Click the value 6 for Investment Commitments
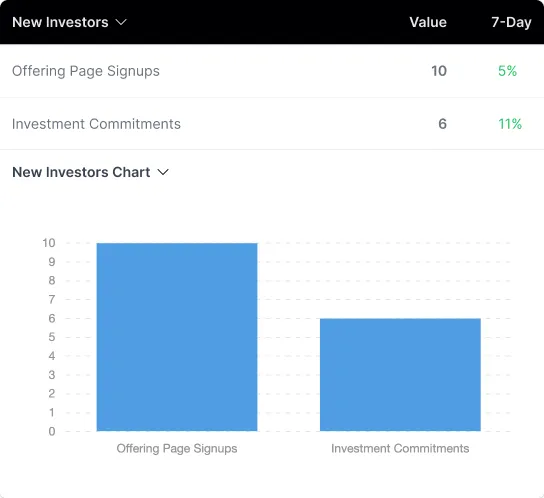Viewport: 544px width, 498px height. click(x=442, y=124)
